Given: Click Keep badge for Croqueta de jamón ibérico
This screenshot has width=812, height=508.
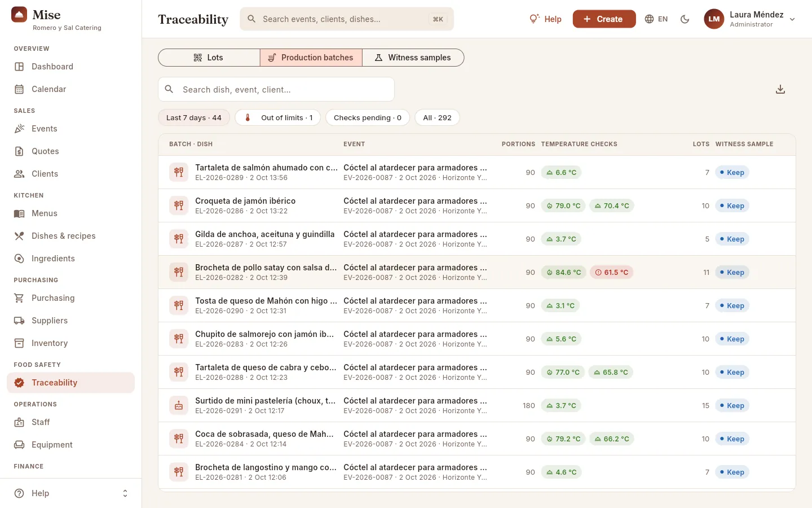Looking at the screenshot, I should click(x=732, y=205).
